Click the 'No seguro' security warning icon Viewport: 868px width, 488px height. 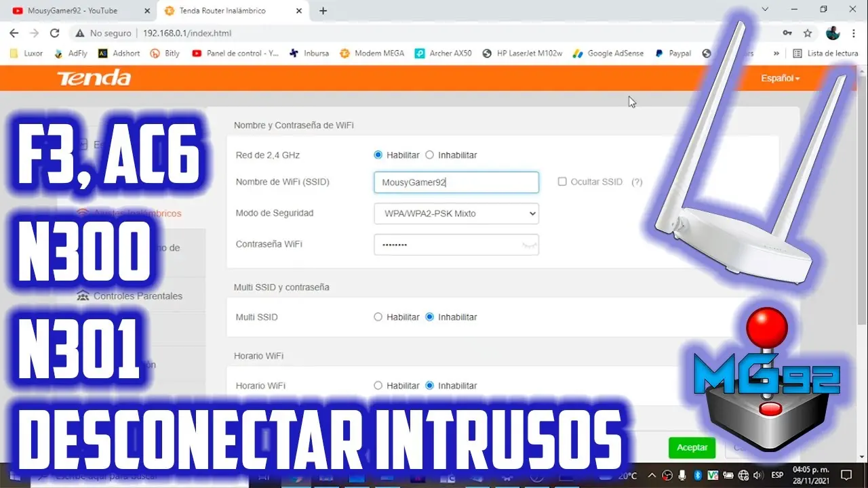coord(80,33)
